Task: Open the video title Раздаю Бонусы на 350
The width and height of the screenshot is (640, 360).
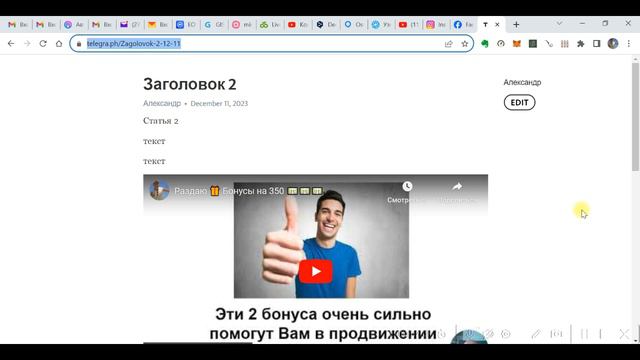Action: point(249,191)
